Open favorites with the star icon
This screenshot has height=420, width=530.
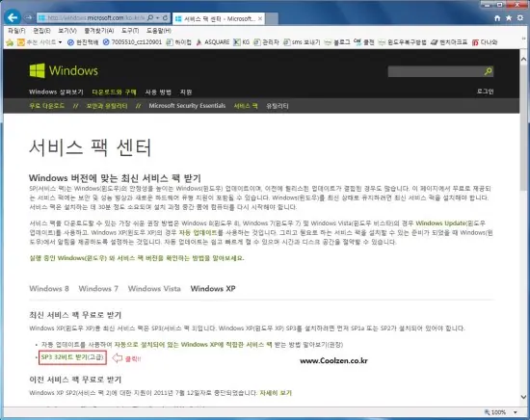(509, 18)
